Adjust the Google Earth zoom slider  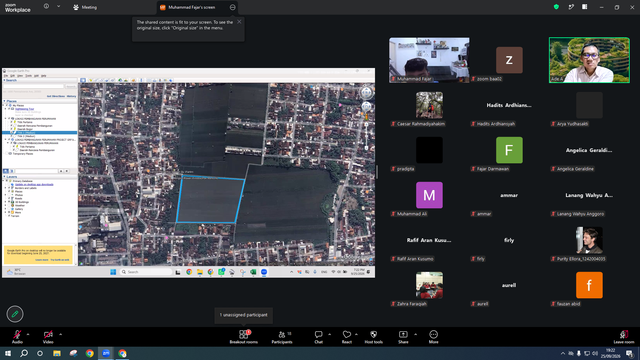tap(366, 137)
